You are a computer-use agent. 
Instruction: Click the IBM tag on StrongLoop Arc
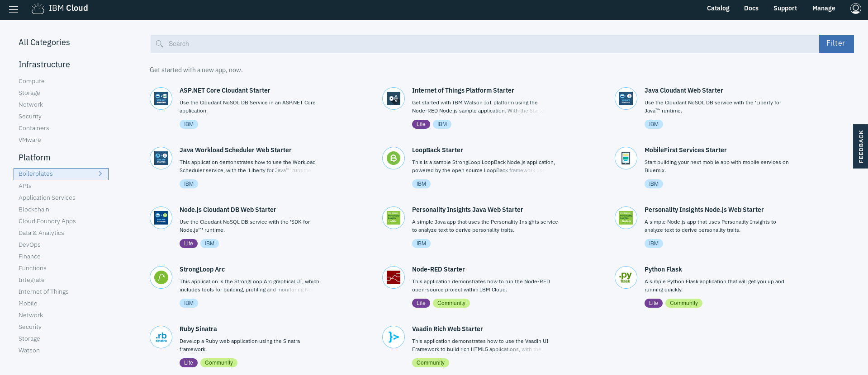click(x=189, y=303)
